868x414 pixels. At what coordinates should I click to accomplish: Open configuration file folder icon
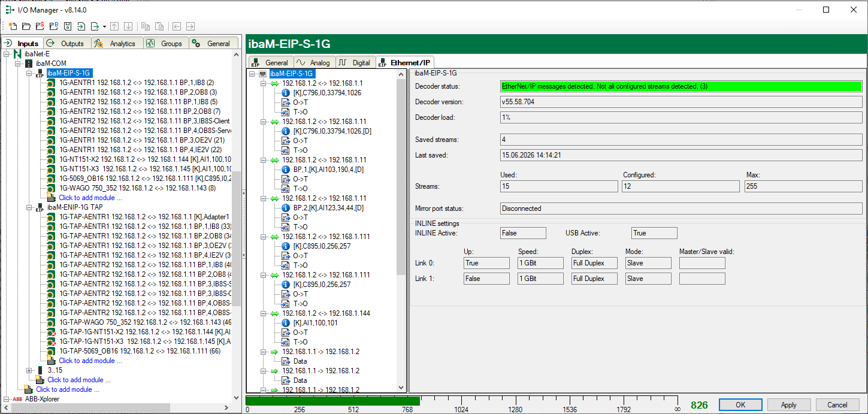click(26, 26)
